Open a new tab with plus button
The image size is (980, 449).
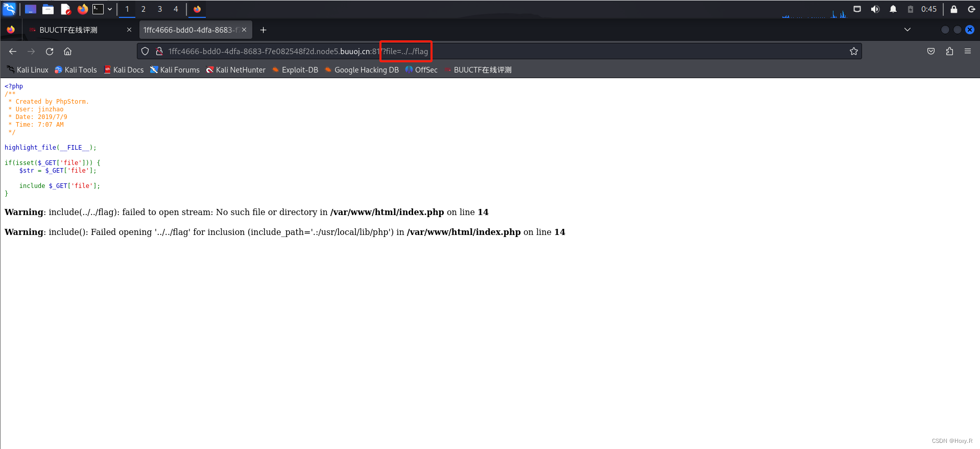pyautogui.click(x=263, y=30)
